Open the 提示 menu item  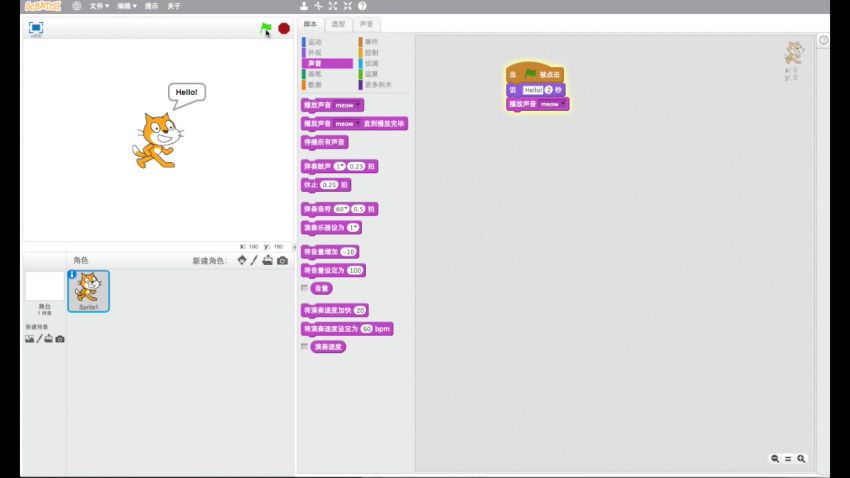point(151,6)
